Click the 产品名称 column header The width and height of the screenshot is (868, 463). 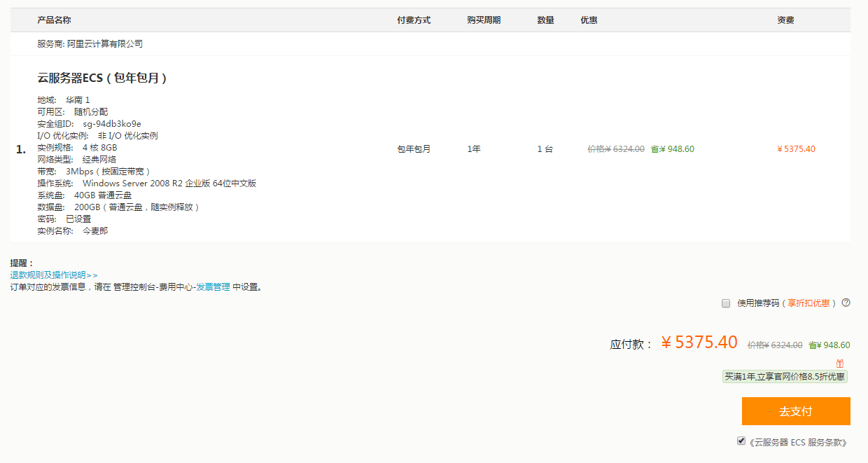[54, 20]
